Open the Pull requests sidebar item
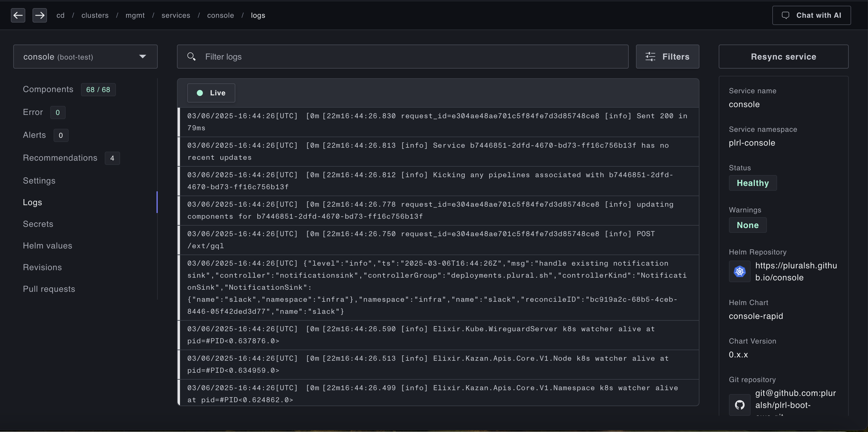Screen dimensions: 868x432 pyautogui.click(x=49, y=289)
